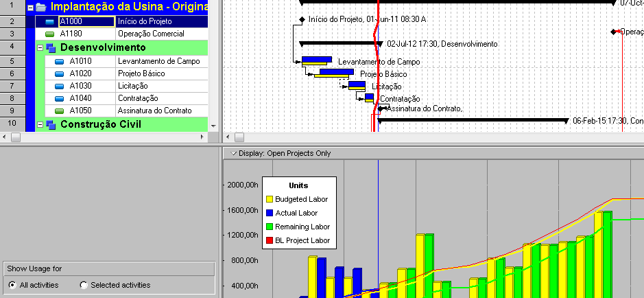Click the Actual Labor blue legend swatch
This screenshot has width=644, height=298.
point(270,213)
